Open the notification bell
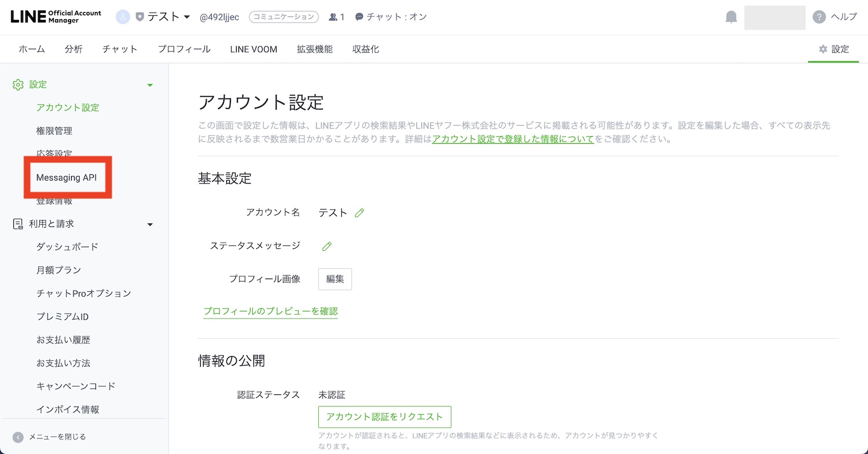The width and height of the screenshot is (868, 454). tap(731, 17)
